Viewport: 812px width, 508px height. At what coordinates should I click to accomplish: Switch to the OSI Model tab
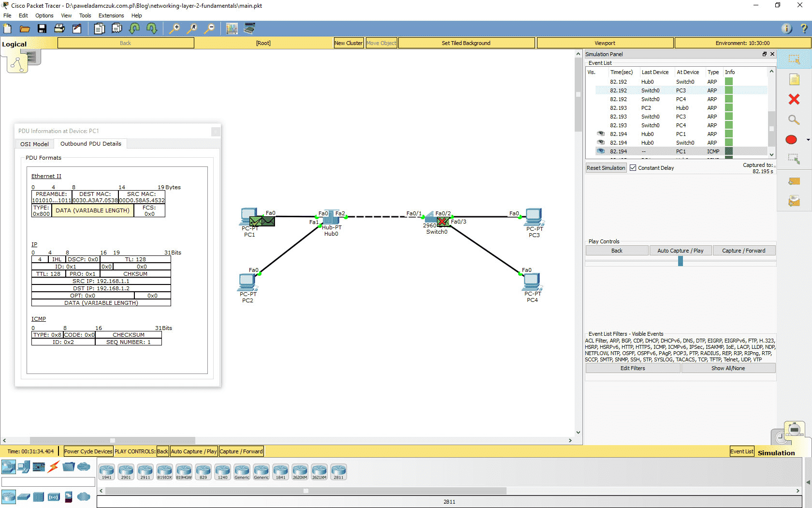34,144
